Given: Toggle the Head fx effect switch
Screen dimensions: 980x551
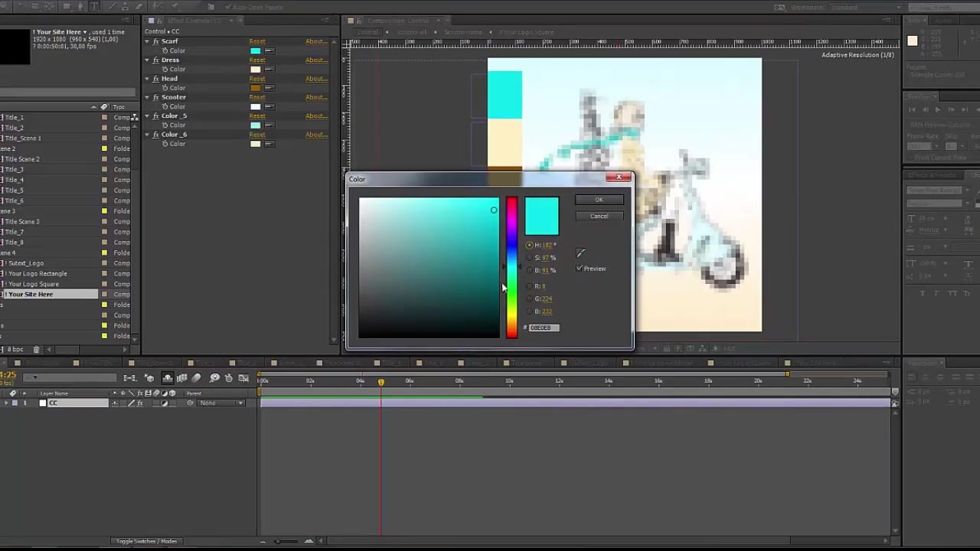Looking at the screenshot, I should [x=155, y=79].
